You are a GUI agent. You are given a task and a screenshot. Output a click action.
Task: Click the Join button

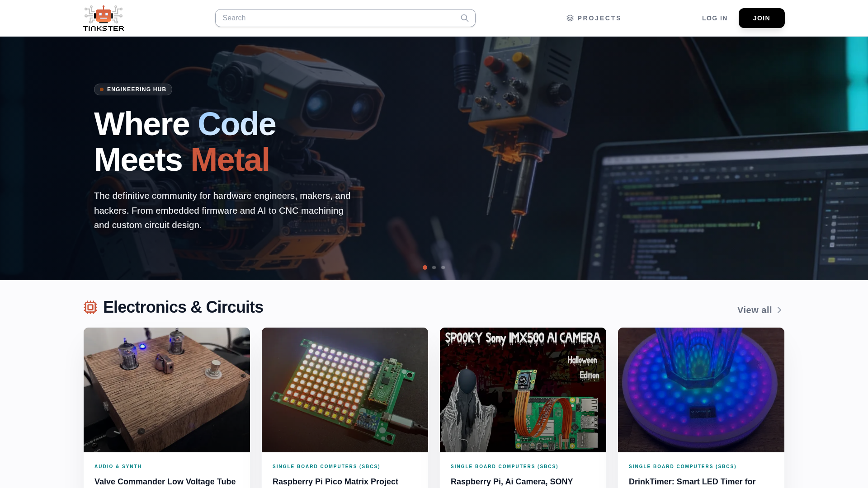(x=762, y=18)
